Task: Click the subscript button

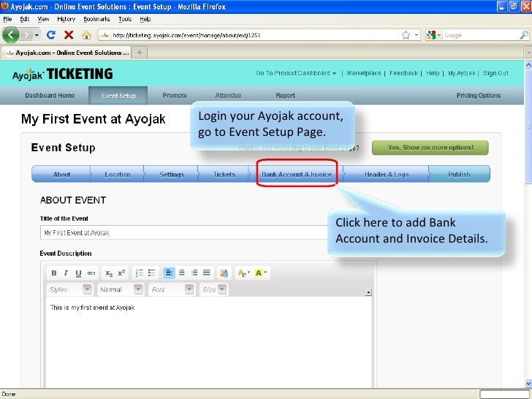Action: click(x=109, y=273)
